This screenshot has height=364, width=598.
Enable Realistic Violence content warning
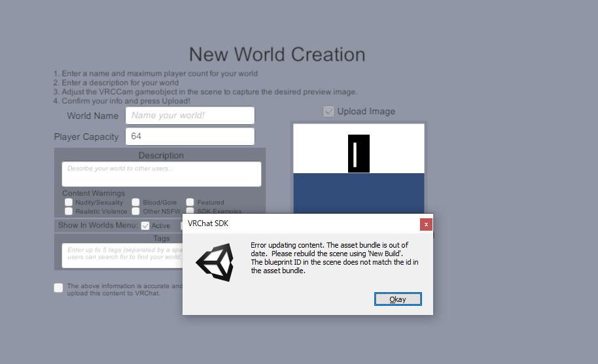click(x=69, y=211)
